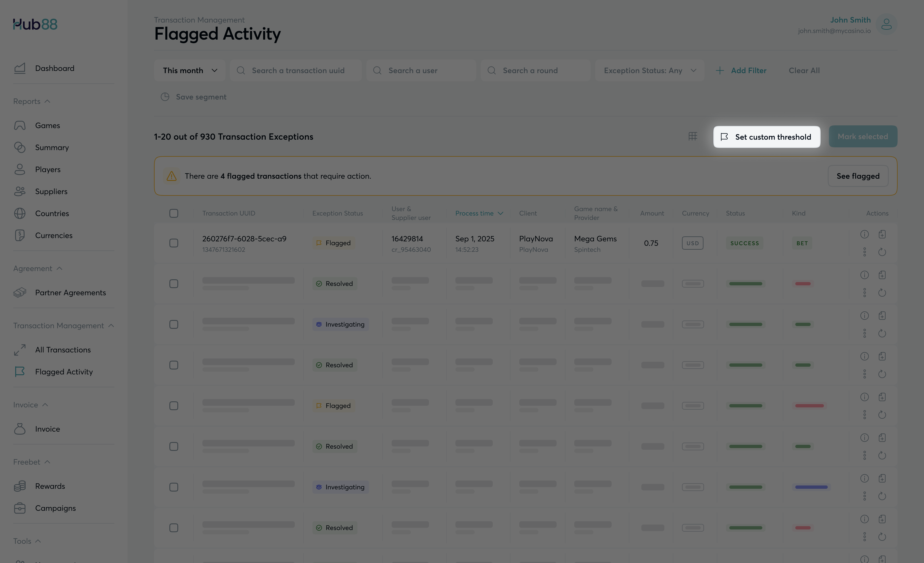Click document icon on first transaction row

pyautogui.click(x=882, y=234)
